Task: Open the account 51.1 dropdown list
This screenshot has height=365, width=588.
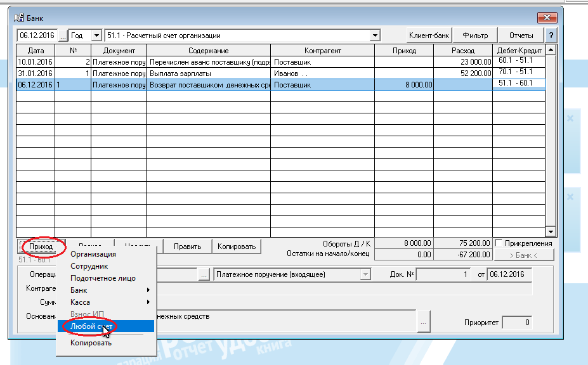Action: (375, 35)
